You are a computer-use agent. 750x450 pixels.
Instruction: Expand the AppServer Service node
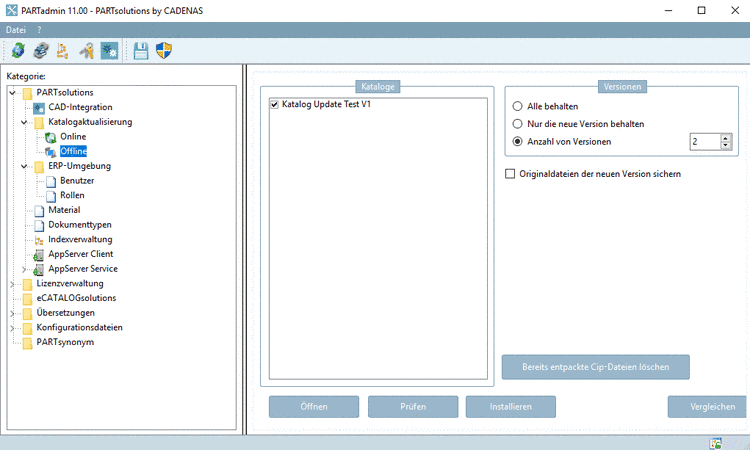[24, 269]
